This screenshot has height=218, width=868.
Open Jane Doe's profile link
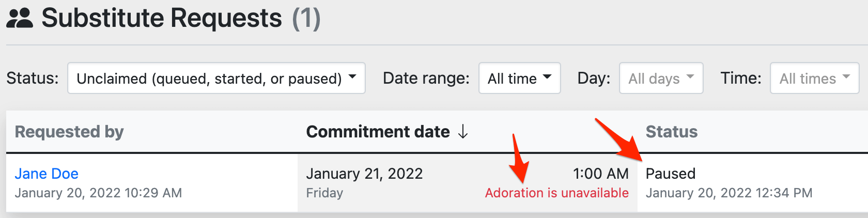pos(47,174)
